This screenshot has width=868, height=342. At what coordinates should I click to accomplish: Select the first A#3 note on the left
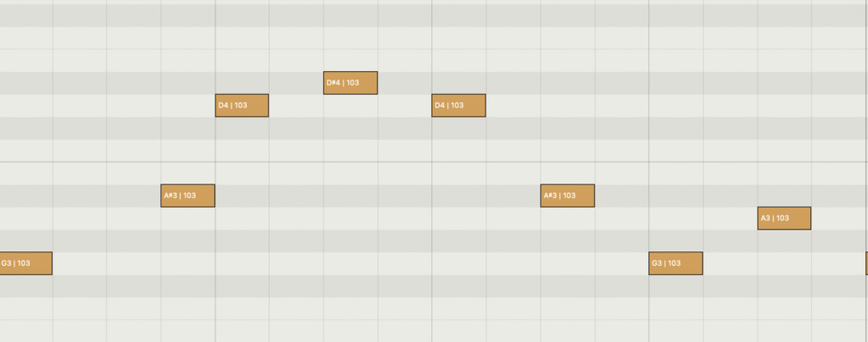tap(187, 196)
